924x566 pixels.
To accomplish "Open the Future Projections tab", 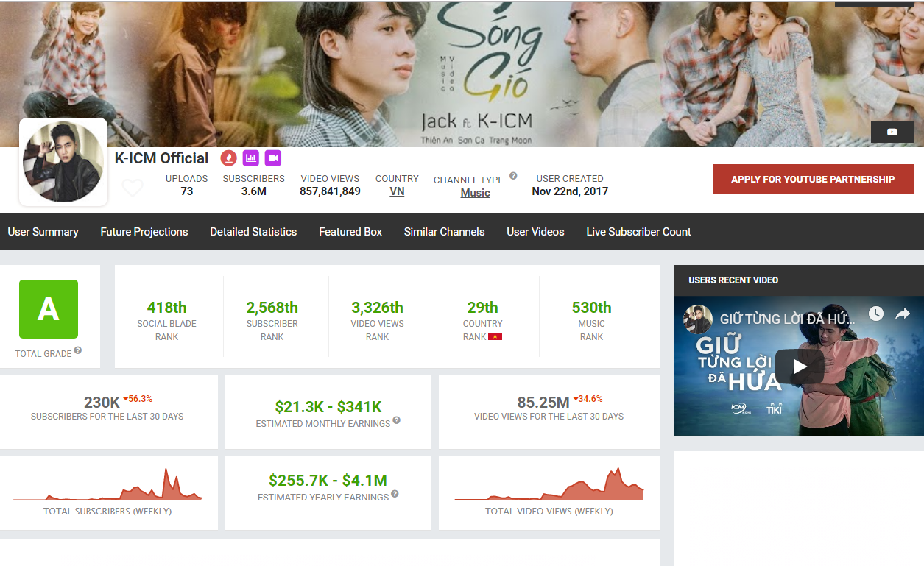I will tap(144, 232).
